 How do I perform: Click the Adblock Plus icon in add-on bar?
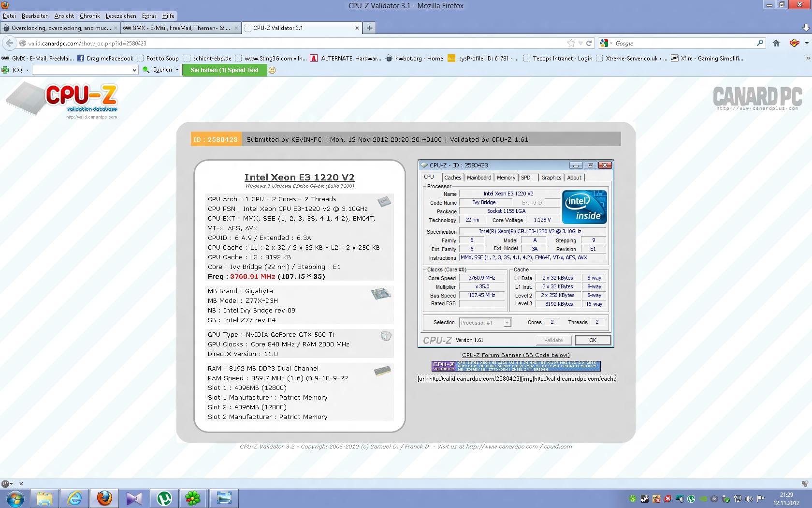(6, 483)
